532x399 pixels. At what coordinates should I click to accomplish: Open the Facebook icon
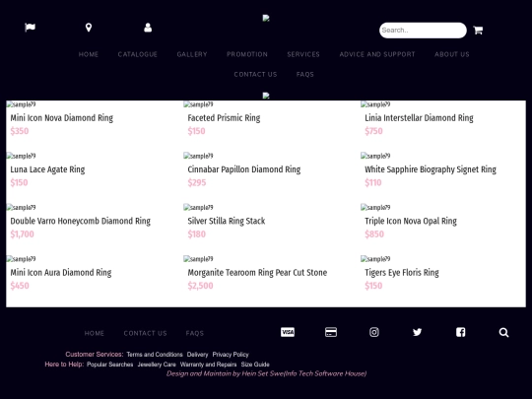point(460,332)
